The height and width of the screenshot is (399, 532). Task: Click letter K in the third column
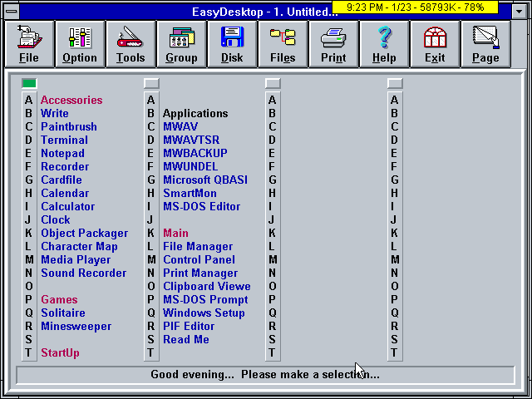[x=272, y=233]
